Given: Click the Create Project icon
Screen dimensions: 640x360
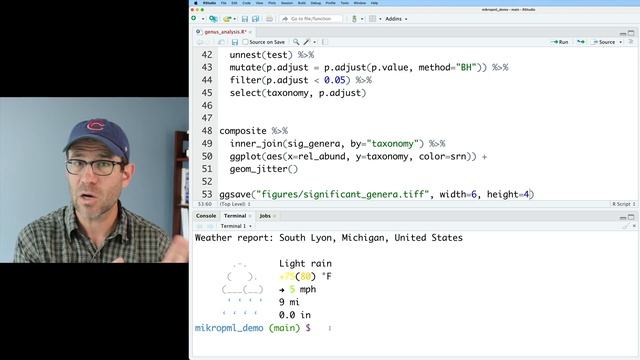Looking at the screenshot, I should point(213,19).
